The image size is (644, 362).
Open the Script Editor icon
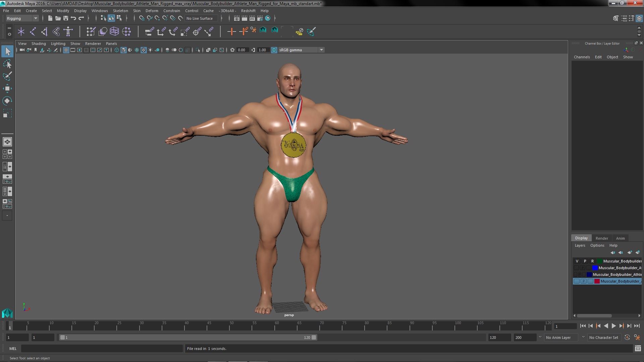(638, 349)
